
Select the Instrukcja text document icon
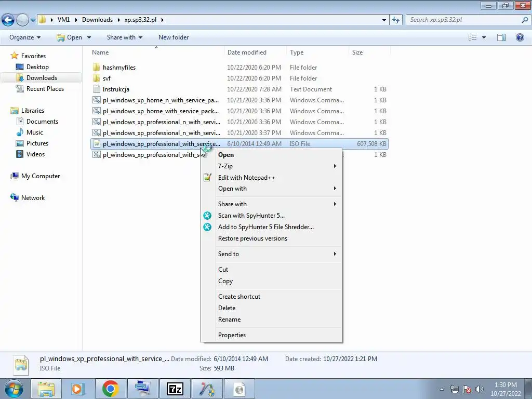pyautogui.click(x=96, y=89)
